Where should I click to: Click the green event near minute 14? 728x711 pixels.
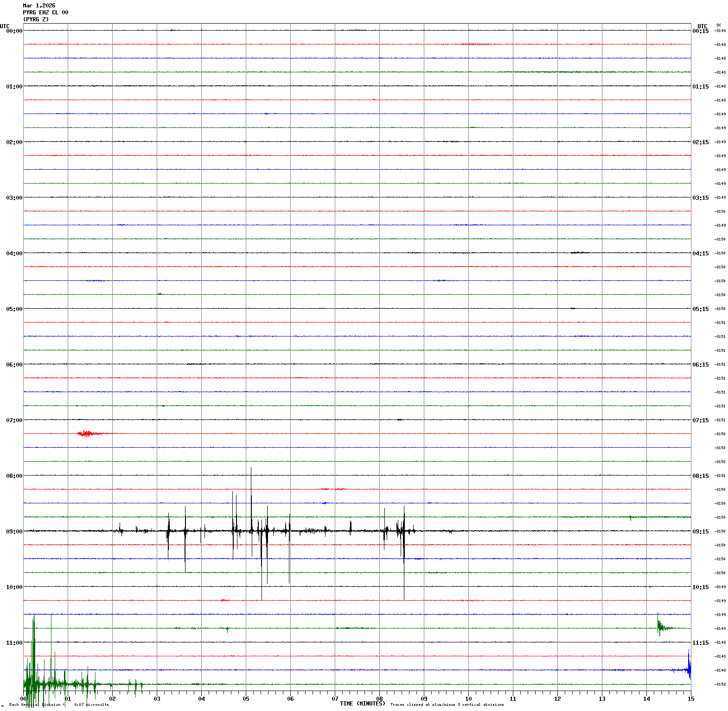click(x=661, y=627)
